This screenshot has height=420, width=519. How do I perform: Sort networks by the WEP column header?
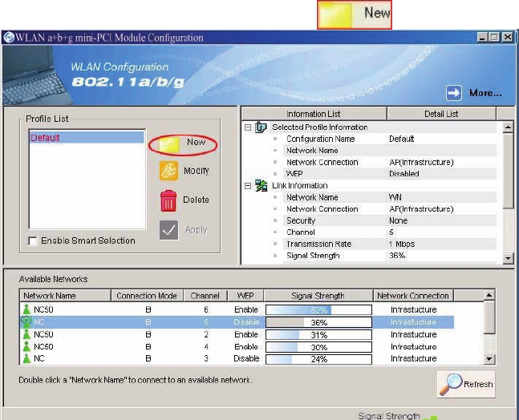pos(245,296)
